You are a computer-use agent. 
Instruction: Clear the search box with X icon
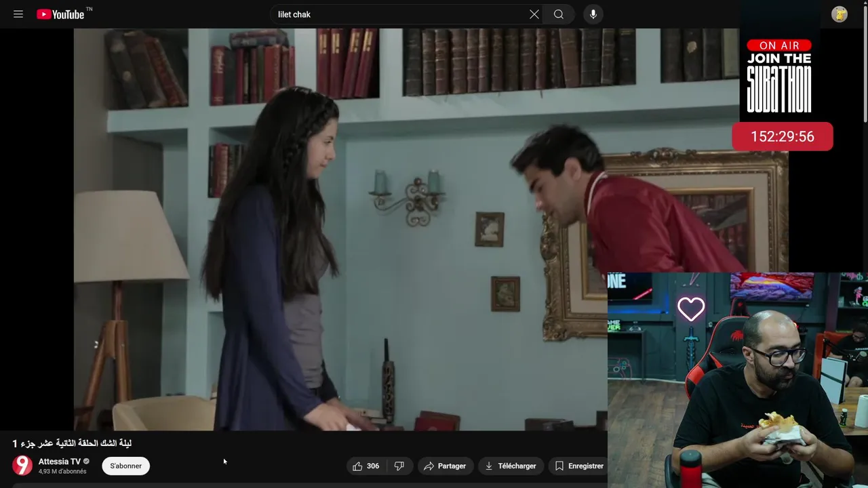[534, 14]
